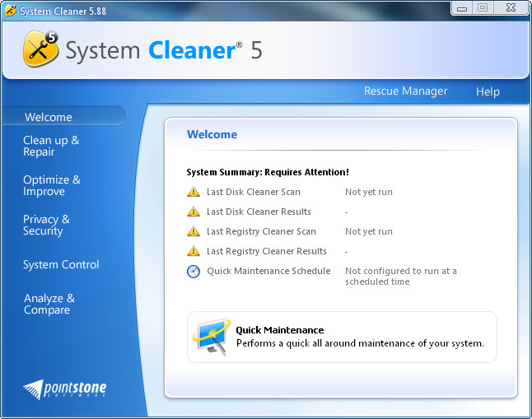The width and height of the screenshot is (532, 419).
Task: Open the System Control section
Action: tap(61, 264)
